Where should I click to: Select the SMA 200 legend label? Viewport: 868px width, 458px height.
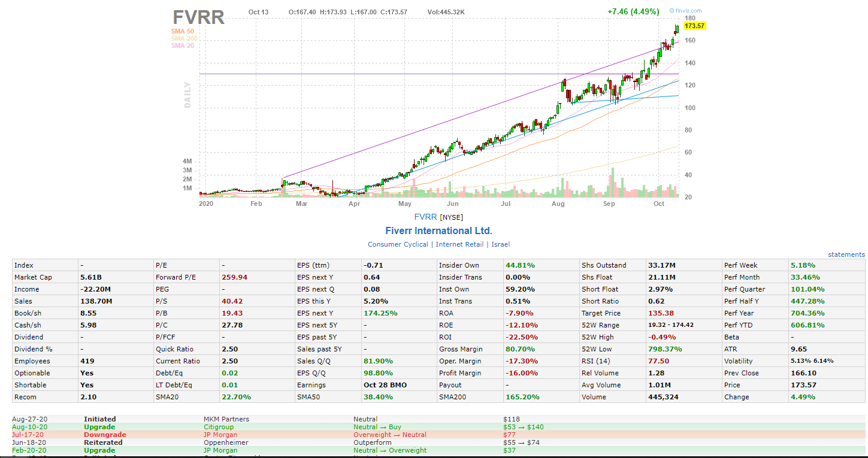[x=184, y=38]
